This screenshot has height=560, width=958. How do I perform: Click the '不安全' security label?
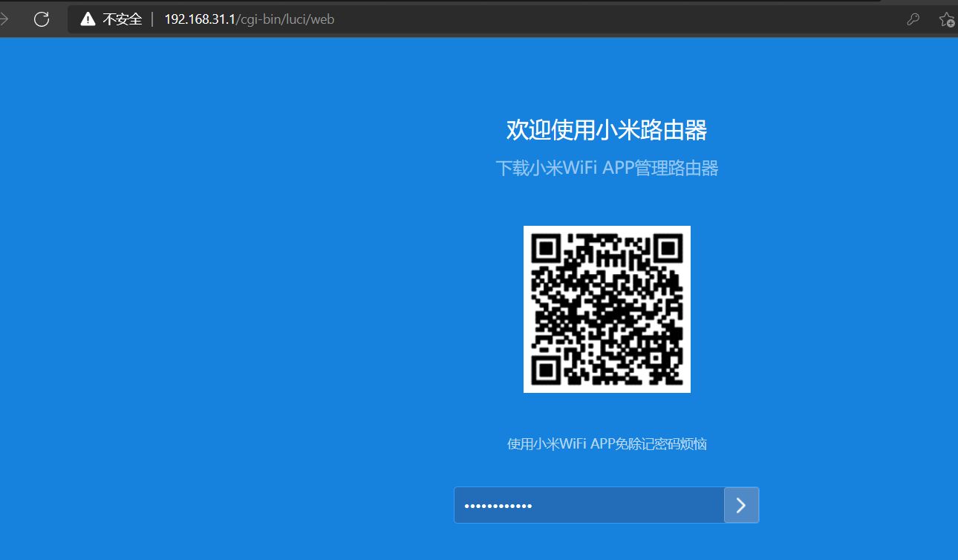point(122,19)
